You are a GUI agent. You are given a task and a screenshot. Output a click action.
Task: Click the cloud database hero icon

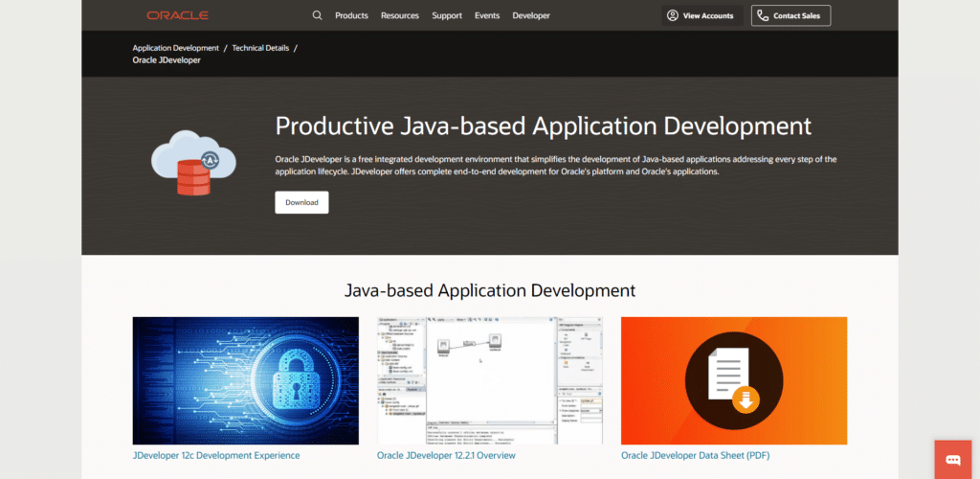pos(193,163)
